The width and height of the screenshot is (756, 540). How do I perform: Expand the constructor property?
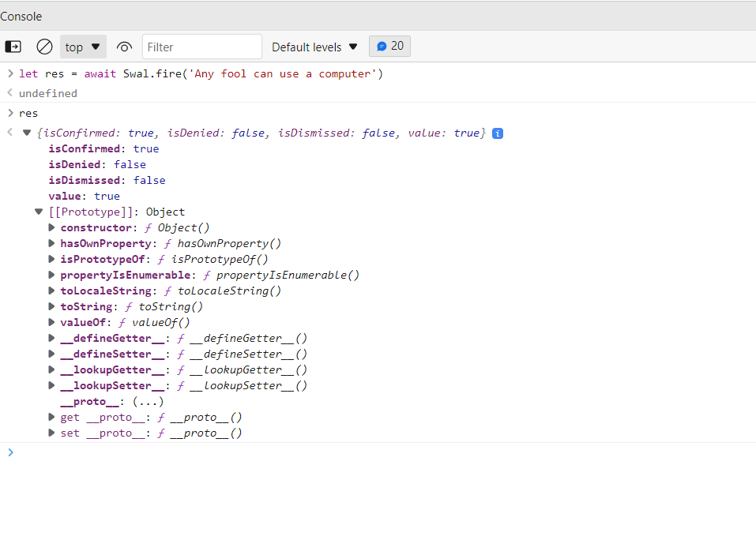[51, 227]
